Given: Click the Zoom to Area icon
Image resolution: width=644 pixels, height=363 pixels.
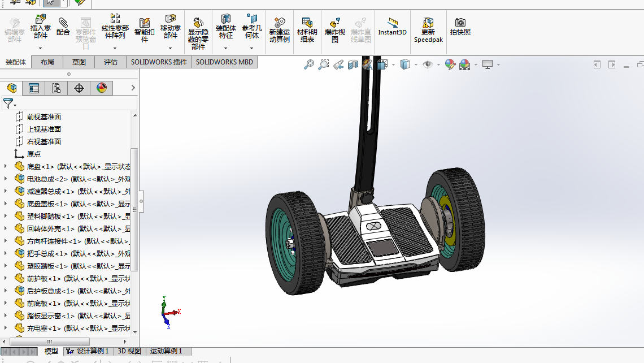Looking at the screenshot, I should (324, 64).
